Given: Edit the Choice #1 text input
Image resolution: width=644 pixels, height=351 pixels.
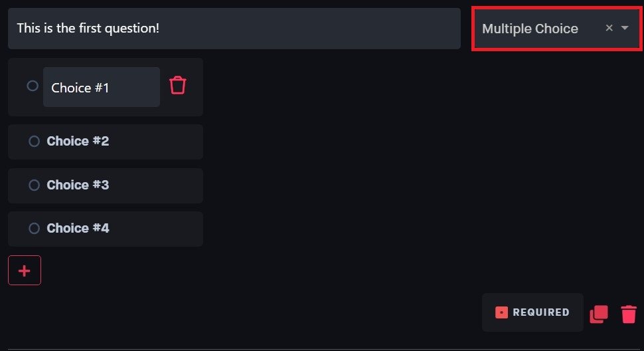Looking at the screenshot, I should click(x=101, y=87).
